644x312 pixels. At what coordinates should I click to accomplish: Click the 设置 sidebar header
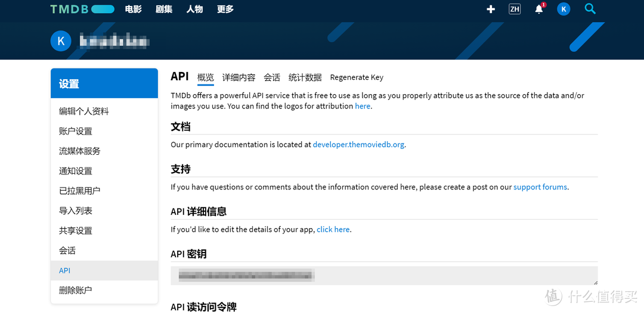coord(104,83)
